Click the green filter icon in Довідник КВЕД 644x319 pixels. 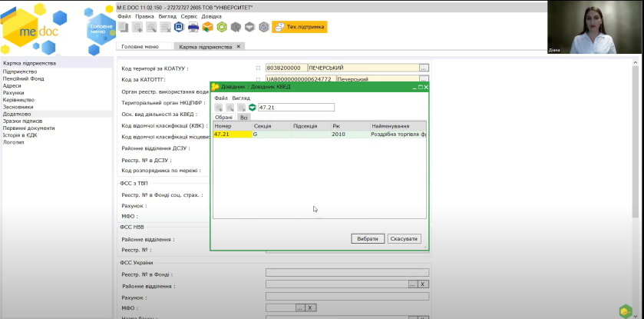(252, 108)
